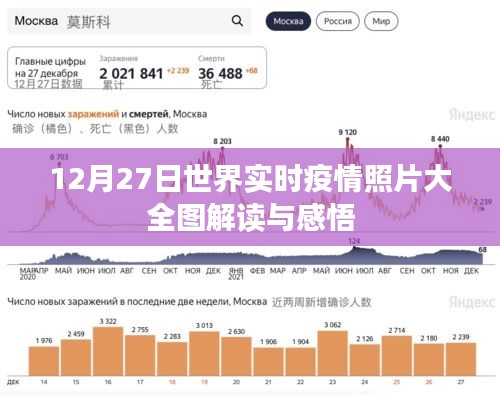The image size is (500, 395).
Task: Click the December 27 bar showing 2 239
Action: point(461,359)
